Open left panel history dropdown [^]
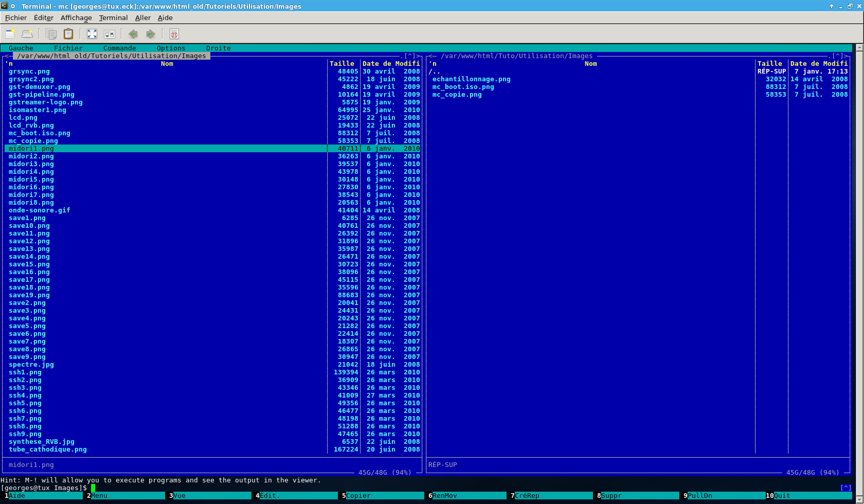 [x=410, y=56]
